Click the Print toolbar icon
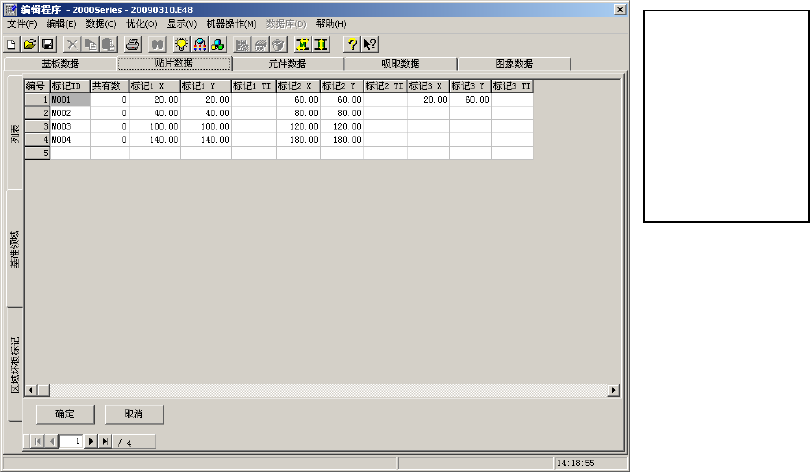Image resolution: width=810 pixels, height=472 pixels. click(132, 44)
